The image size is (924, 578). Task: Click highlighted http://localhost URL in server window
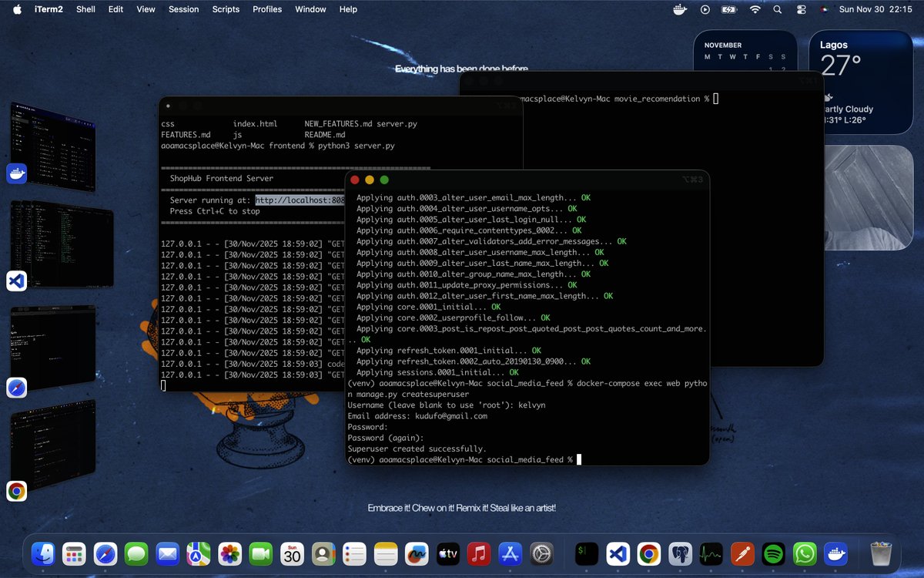(x=300, y=200)
